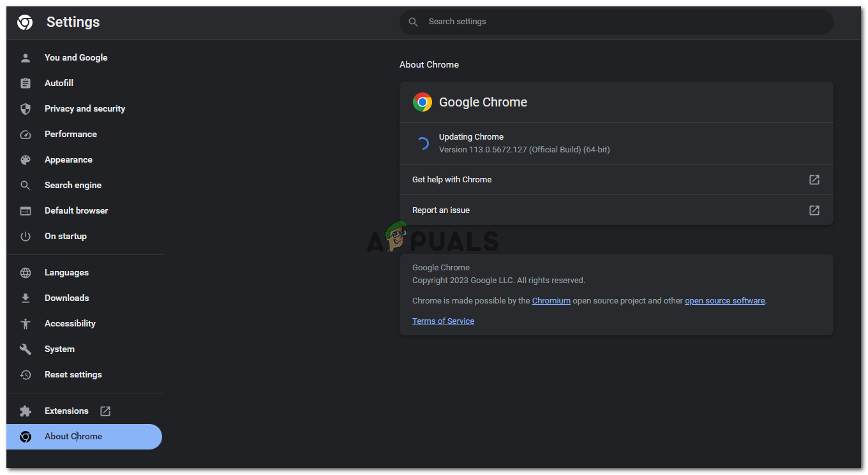Open Privacy and security settings
Image resolution: width=868 pixels, height=475 pixels.
click(84, 108)
